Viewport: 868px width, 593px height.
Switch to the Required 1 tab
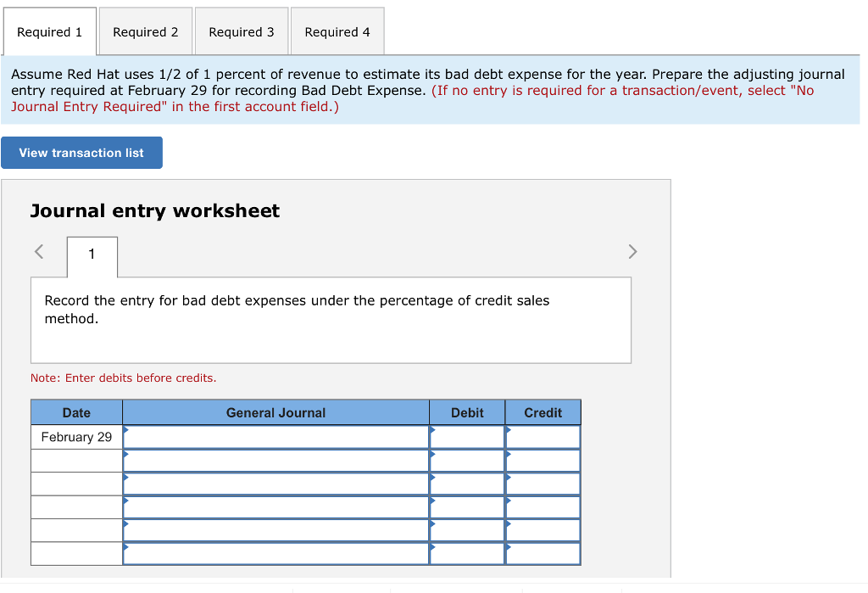tap(50, 31)
